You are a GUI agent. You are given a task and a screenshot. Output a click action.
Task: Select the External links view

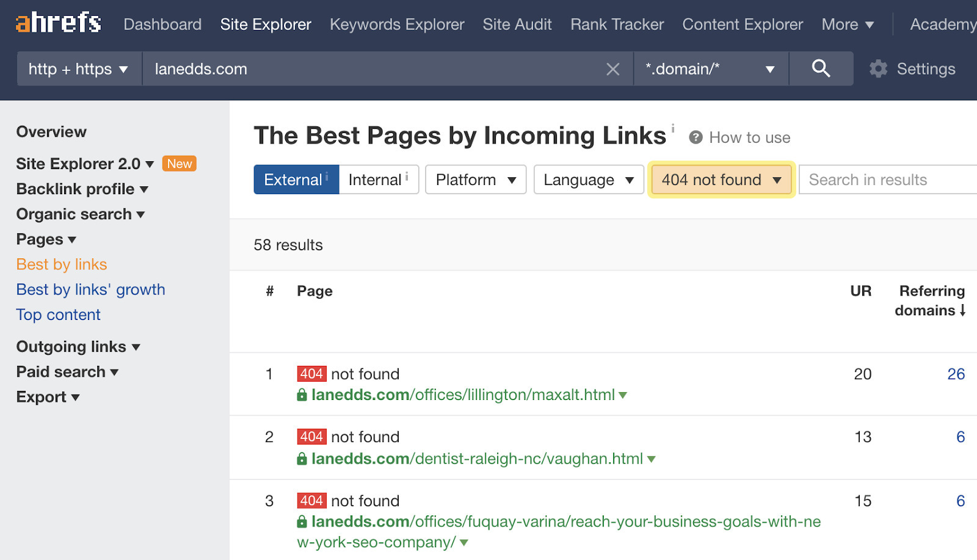pos(294,180)
